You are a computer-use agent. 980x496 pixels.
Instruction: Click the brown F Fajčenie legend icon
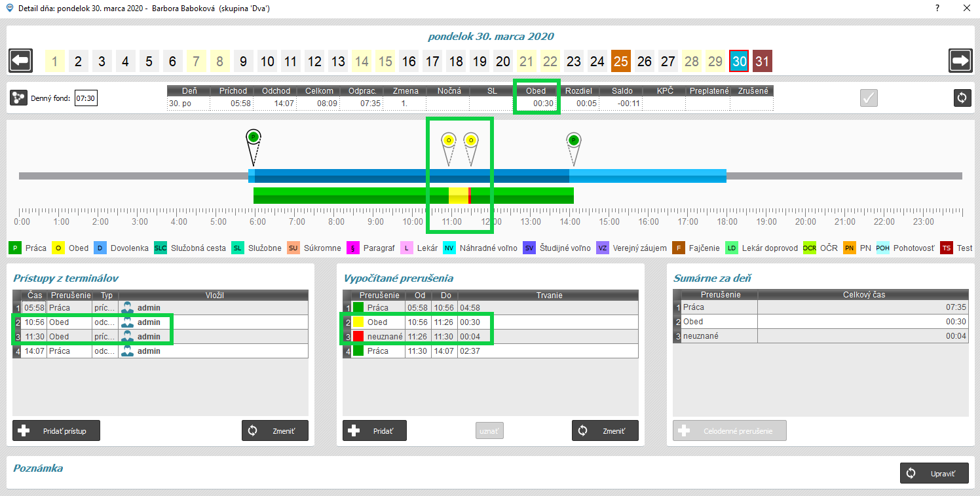pos(679,248)
